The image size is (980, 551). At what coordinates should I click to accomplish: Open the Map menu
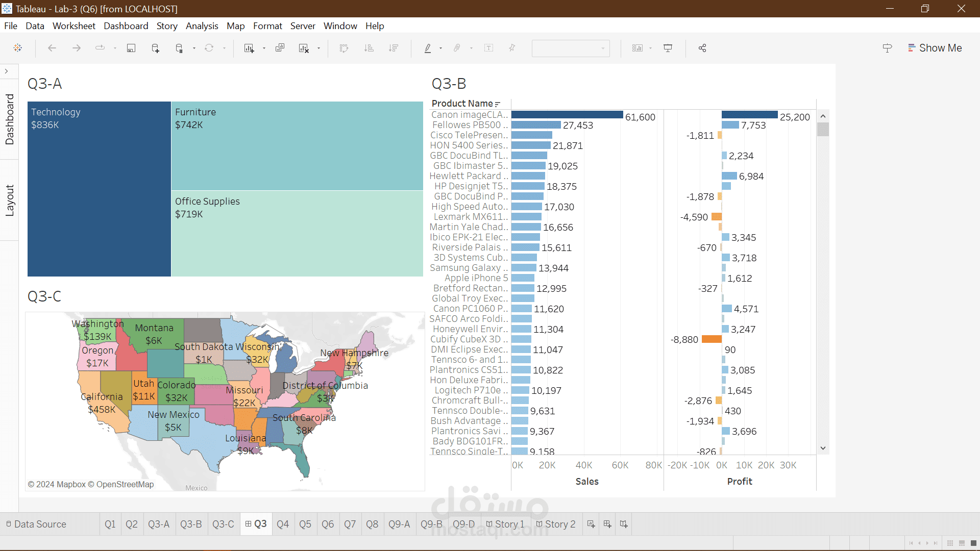(x=235, y=26)
